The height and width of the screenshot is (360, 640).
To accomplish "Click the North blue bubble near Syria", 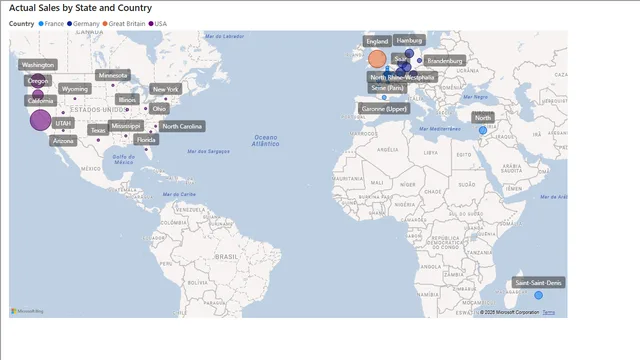I will pyautogui.click(x=483, y=130).
